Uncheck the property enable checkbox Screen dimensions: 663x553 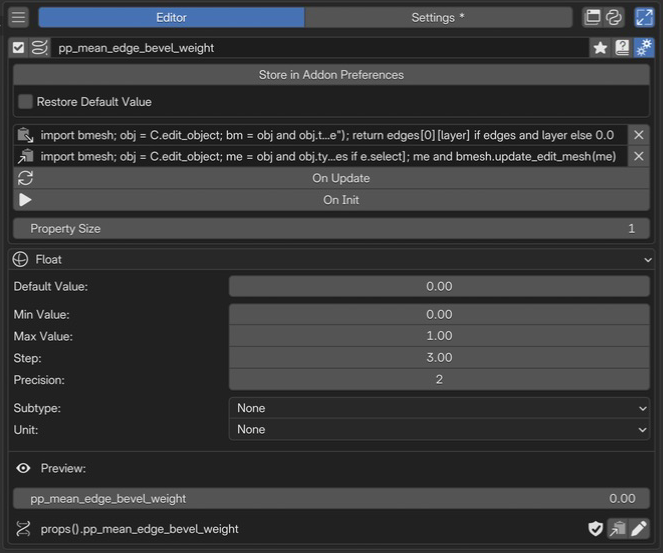[18, 48]
